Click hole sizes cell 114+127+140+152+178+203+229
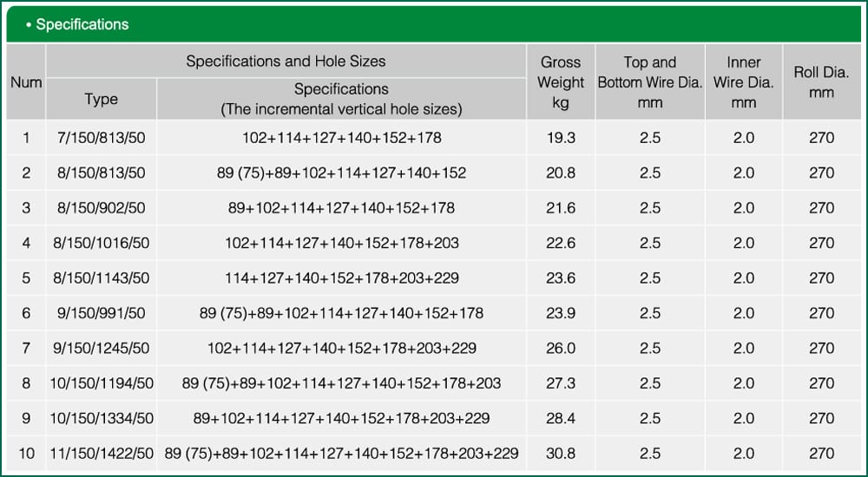This screenshot has width=868, height=477. [341, 278]
